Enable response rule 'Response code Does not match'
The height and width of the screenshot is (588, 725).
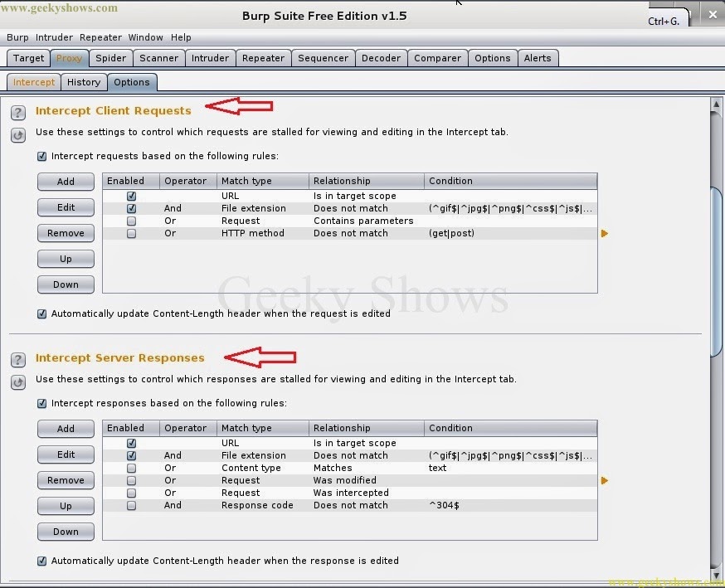click(131, 506)
